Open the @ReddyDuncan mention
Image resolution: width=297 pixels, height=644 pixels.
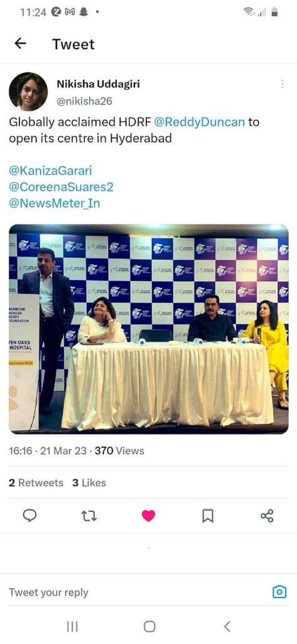click(199, 122)
